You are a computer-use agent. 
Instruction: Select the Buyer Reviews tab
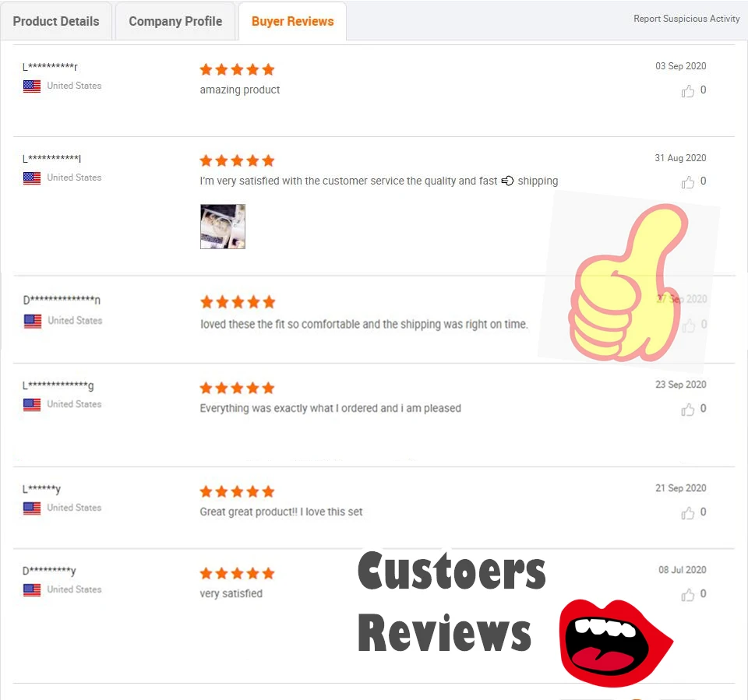click(292, 22)
